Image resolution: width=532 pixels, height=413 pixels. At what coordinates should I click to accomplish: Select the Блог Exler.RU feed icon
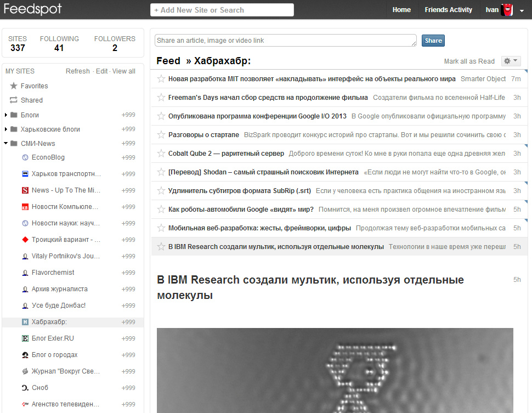point(25,338)
